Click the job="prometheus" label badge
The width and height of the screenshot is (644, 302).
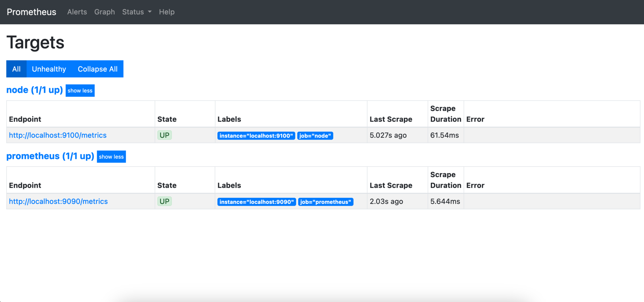tap(325, 202)
